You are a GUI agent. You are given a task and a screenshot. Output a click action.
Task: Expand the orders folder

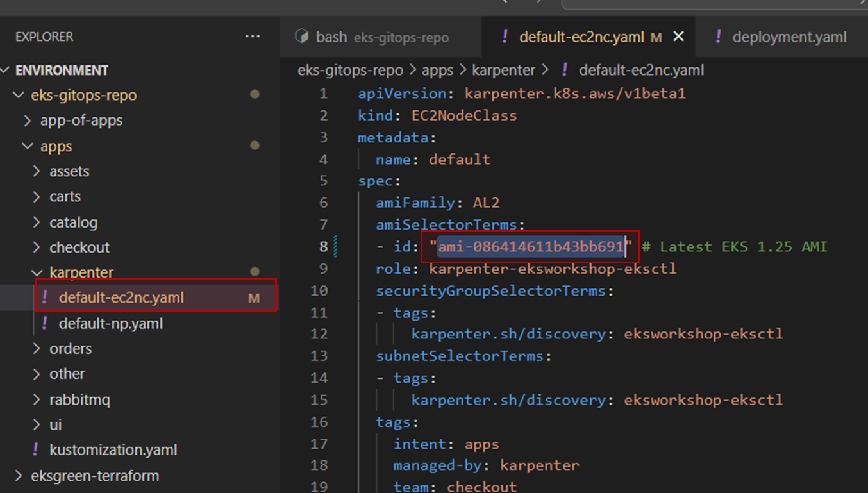(x=71, y=348)
